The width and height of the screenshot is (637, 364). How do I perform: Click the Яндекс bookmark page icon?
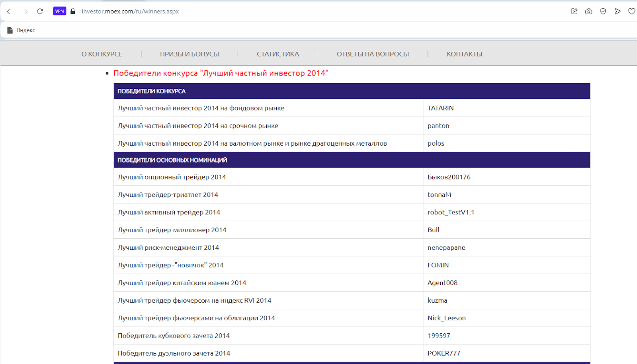10,30
